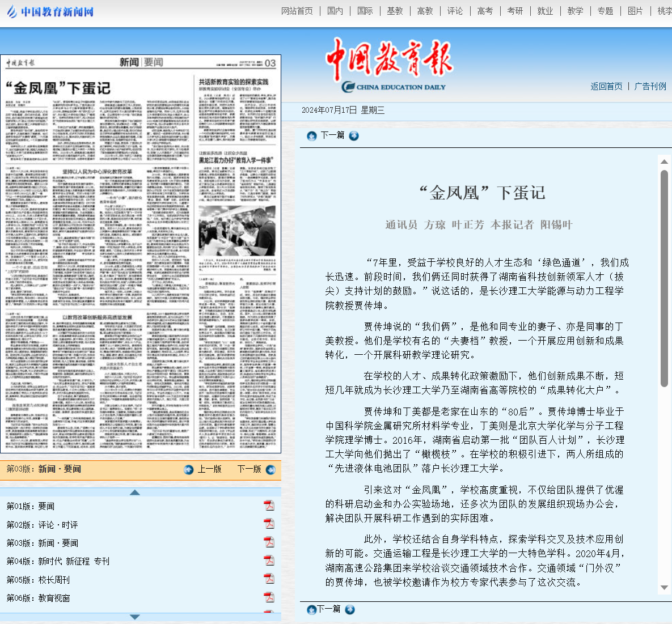Open 就业 section in top navigation
Screen dimensions: 672x624
coord(545,11)
